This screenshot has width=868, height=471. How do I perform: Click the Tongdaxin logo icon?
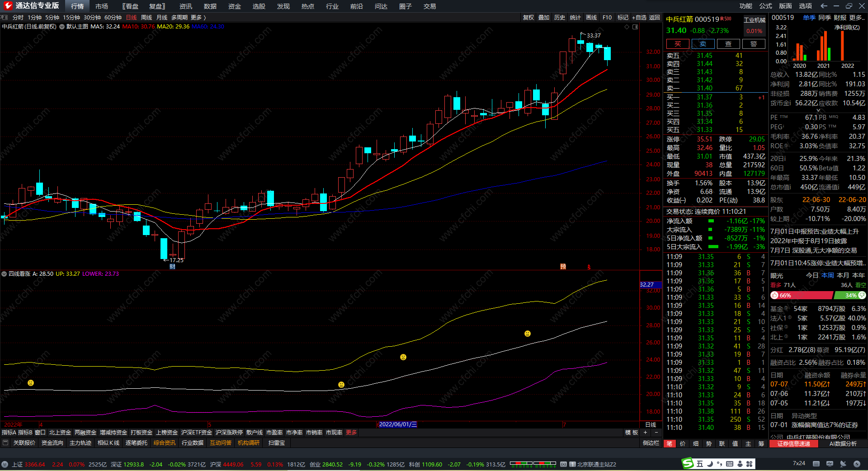tap(8, 6)
